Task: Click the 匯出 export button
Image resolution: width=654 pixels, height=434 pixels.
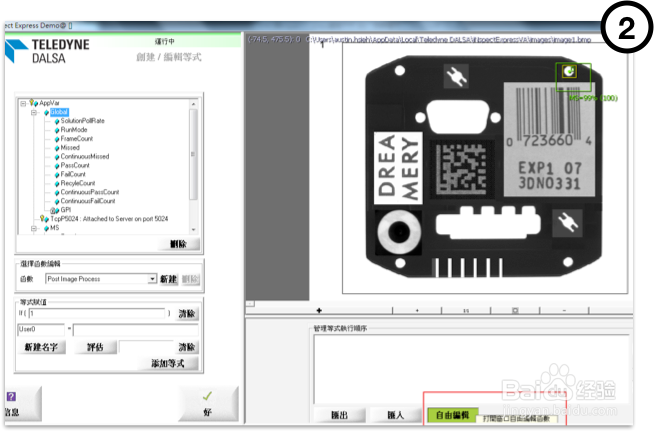Action: [339, 415]
